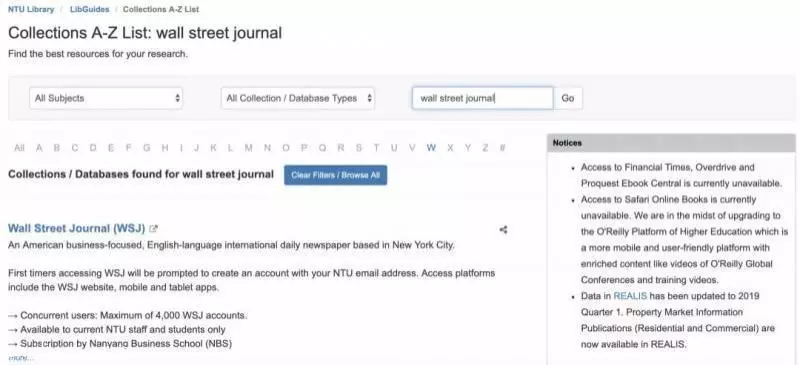Viewport: 800px width, 365px height.
Task: Open the REALIS link in Notices
Action: click(630, 296)
